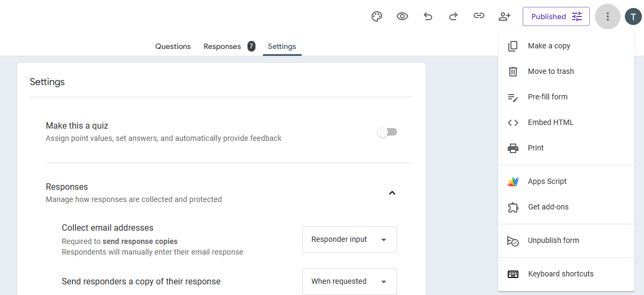
Task: Click the Collect email addresses label
Action: tap(108, 227)
